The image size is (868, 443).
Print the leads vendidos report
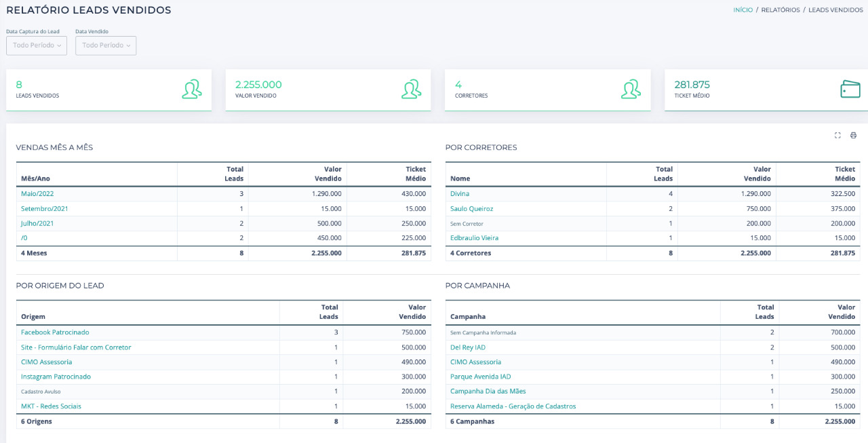pos(853,135)
